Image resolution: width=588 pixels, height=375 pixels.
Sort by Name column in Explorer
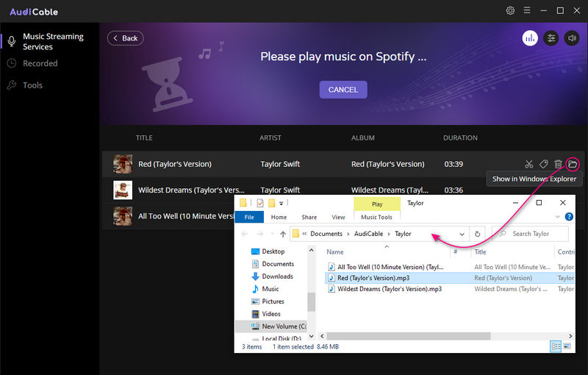coord(335,252)
